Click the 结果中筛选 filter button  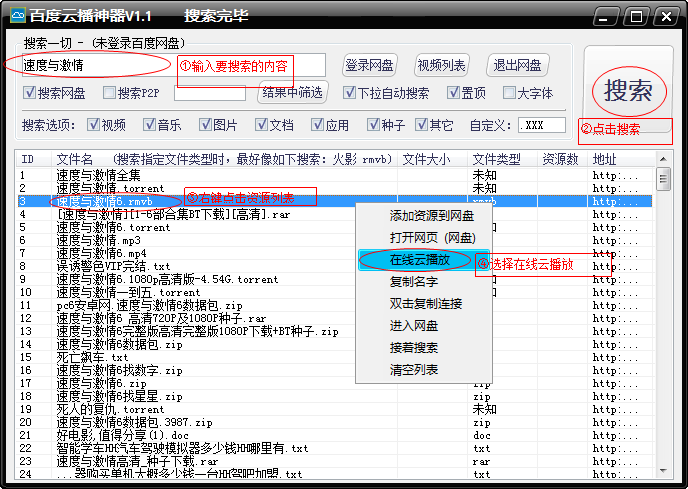(293, 93)
